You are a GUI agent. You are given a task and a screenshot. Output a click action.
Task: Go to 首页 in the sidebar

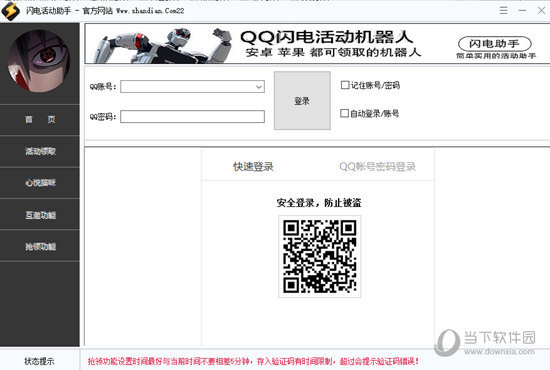[40, 119]
